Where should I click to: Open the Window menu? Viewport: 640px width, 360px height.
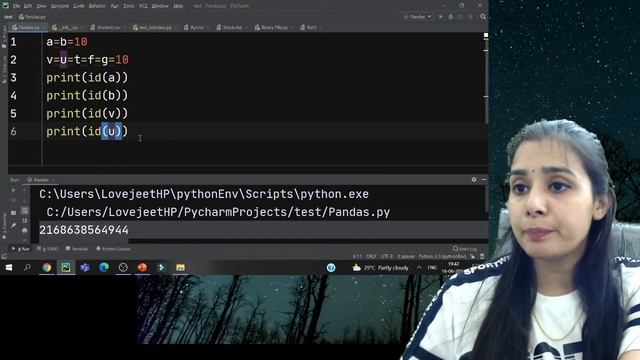point(160,6)
